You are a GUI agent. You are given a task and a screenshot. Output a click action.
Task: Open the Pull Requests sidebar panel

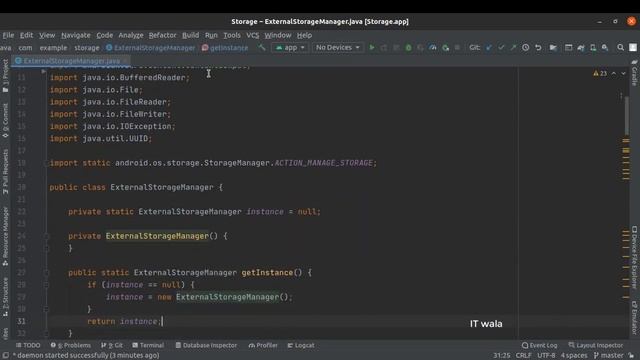click(x=5, y=171)
